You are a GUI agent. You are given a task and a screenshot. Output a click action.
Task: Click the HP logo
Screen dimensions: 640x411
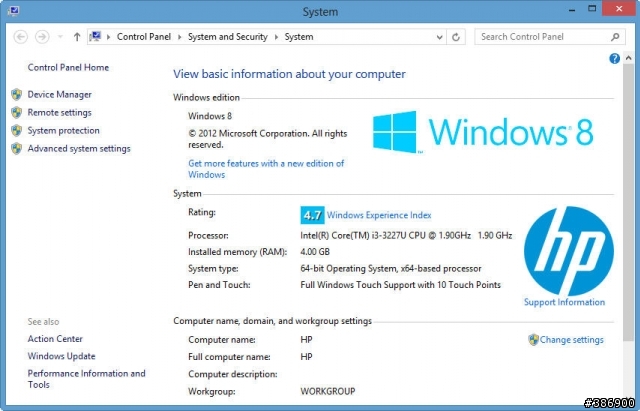click(x=569, y=251)
